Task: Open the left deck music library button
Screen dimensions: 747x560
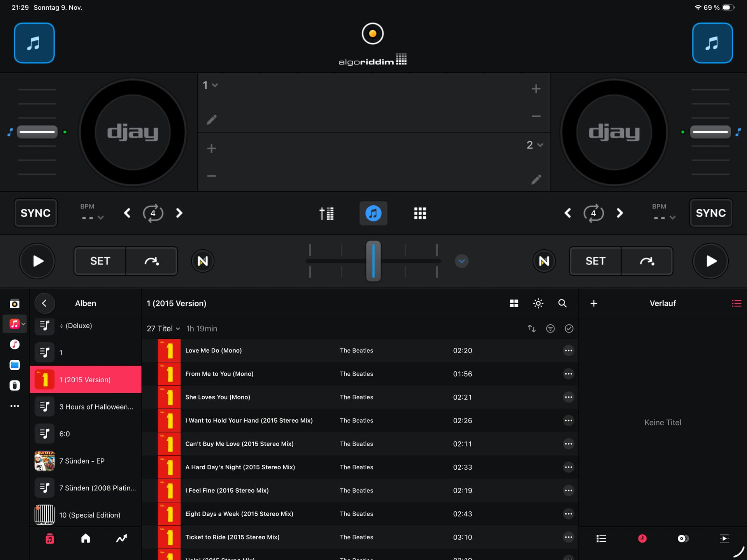Action: pyautogui.click(x=34, y=43)
